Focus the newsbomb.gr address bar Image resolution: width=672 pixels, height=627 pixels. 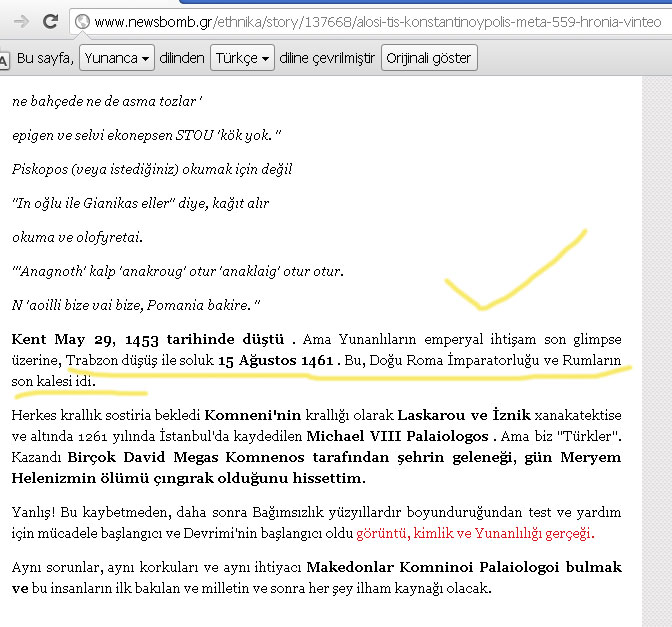pyautogui.click(x=380, y=21)
